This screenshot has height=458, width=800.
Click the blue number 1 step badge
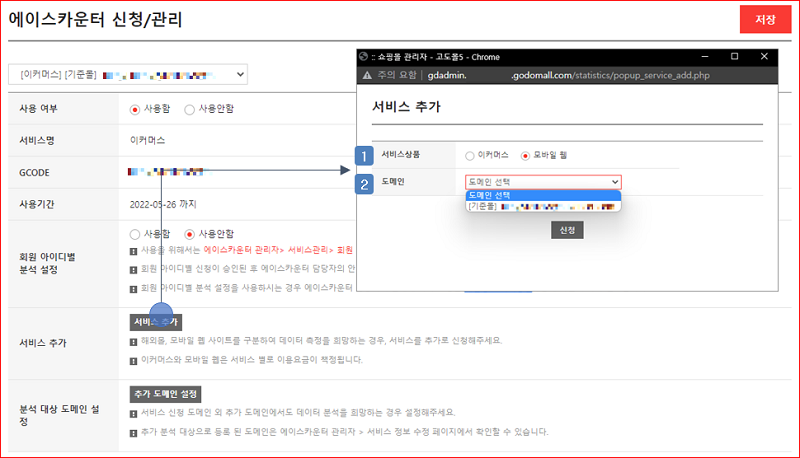(x=365, y=155)
